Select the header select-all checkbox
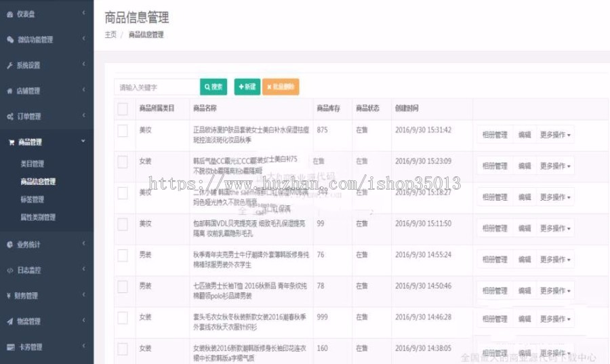 (123, 109)
